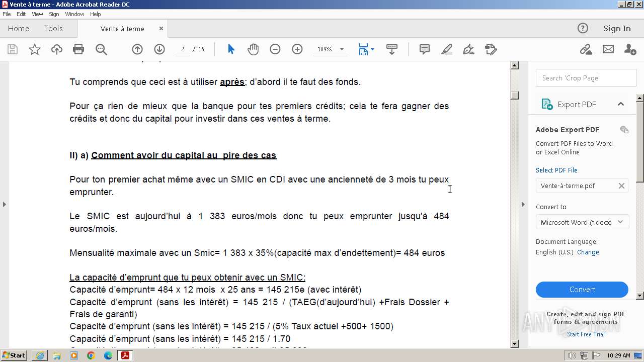This screenshot has height=362, width=644.
Task: Open File Explorer from taskbar
Action: coord(57,355)
